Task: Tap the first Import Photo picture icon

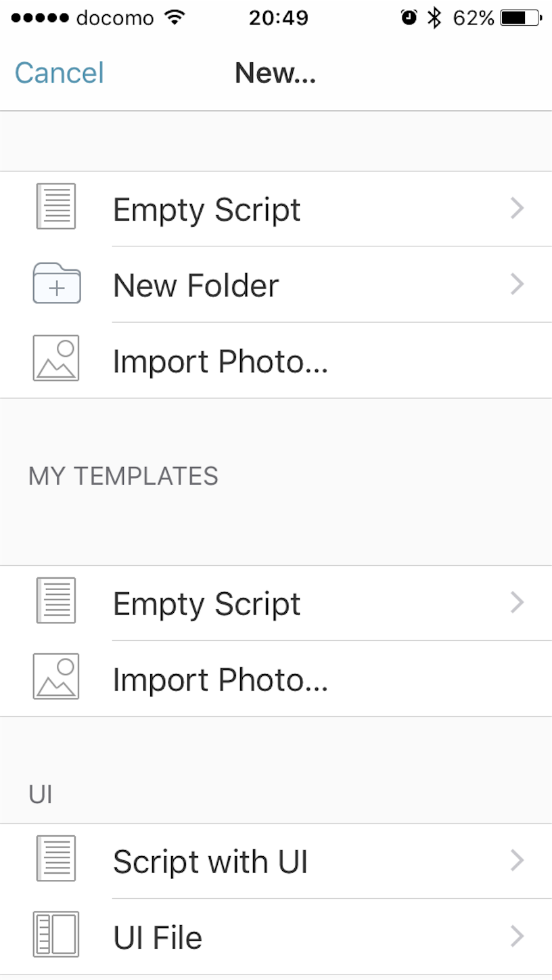Action: pos(56,359)
